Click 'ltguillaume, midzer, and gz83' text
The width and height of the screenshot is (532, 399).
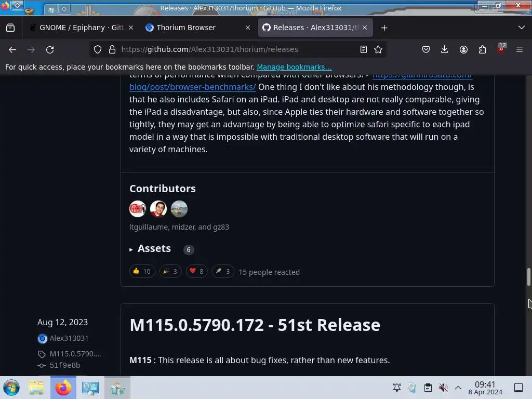tap(179, 227)
